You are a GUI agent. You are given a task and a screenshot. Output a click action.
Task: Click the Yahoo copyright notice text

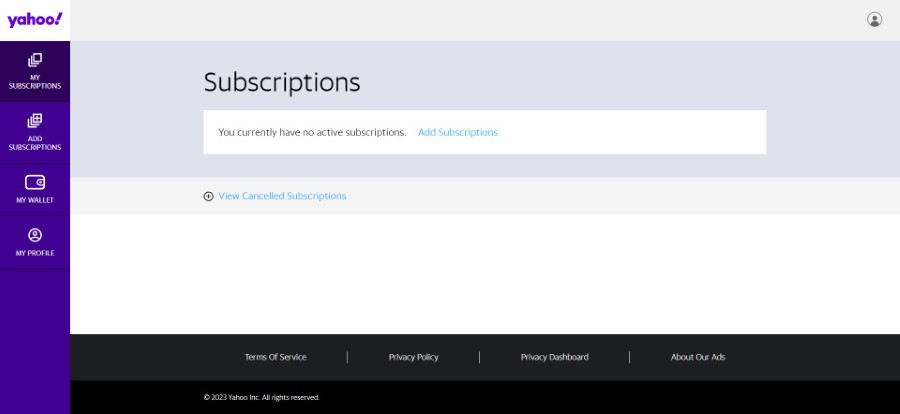tap(261, 397)
